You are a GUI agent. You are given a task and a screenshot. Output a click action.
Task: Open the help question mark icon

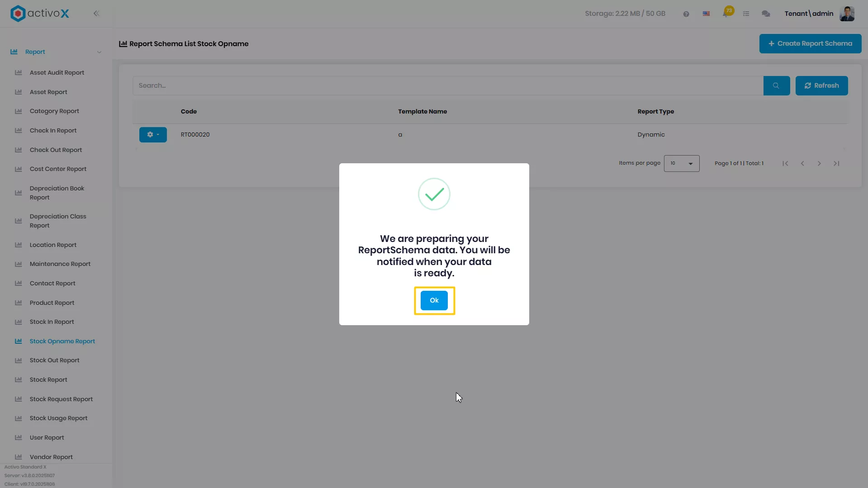pos(686,14)
